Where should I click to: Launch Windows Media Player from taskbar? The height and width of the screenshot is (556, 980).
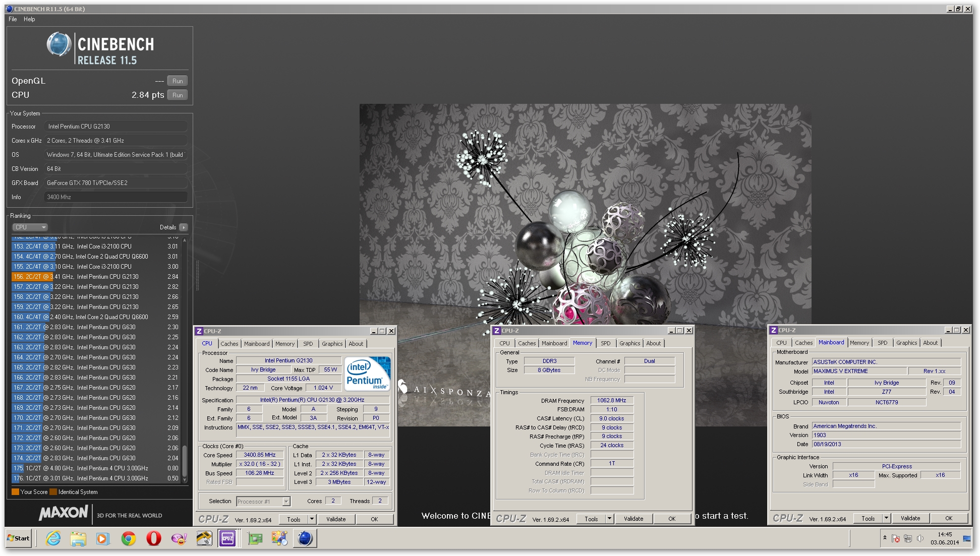tap(102, 538)
